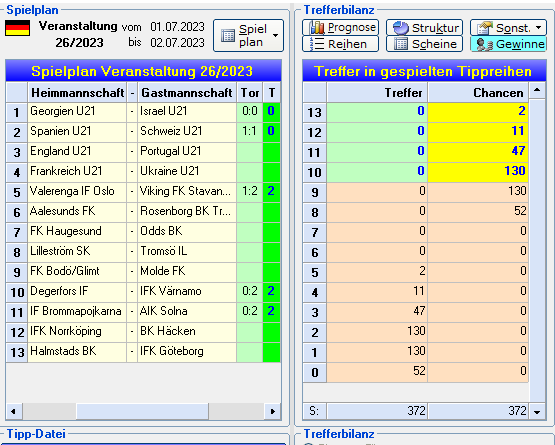
Task: Click BK Häcken guest team cell
Action: (187, 332)
